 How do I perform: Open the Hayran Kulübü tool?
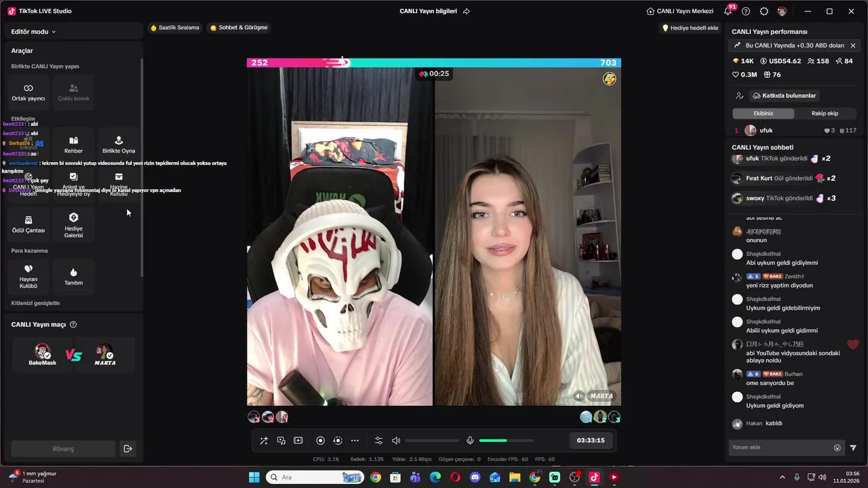(x=28, y=277)
